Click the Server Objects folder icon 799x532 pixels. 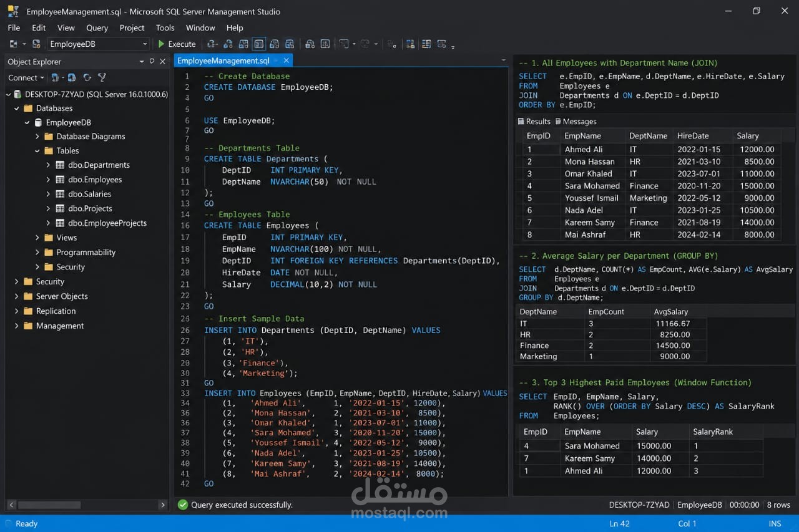(x=28, y=296)
